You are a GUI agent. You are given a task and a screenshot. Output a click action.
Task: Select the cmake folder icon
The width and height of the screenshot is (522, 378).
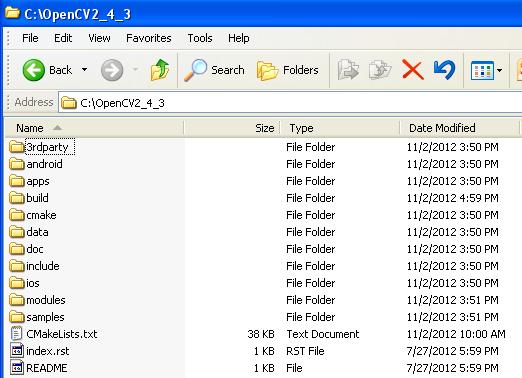coord(17,215)
